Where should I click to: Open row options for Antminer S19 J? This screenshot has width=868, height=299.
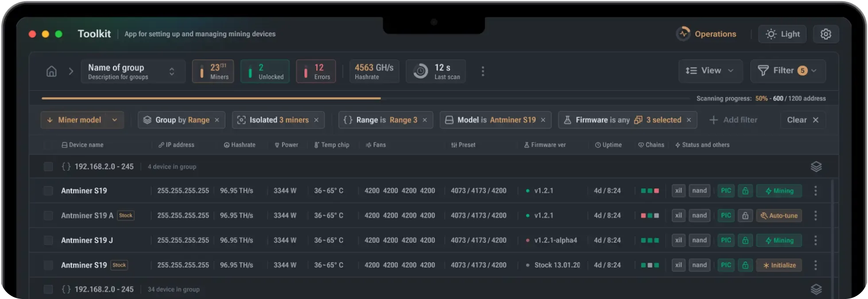coord(815,240)
